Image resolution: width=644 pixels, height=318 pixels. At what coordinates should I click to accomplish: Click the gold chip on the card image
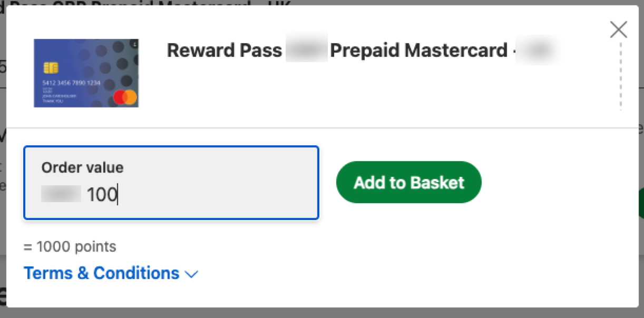(51, 68)
